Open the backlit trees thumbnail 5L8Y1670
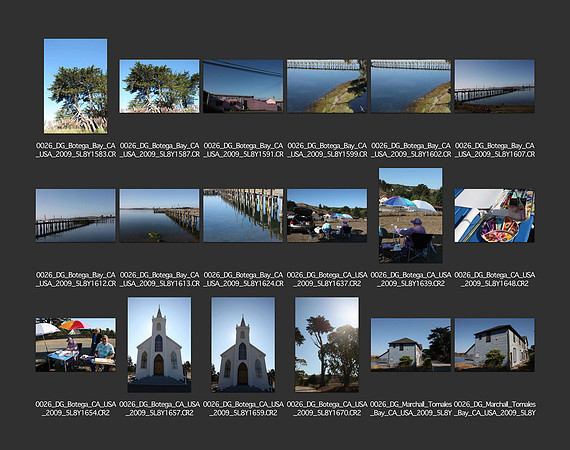570x450 pixels. click(x=327, y=345)
